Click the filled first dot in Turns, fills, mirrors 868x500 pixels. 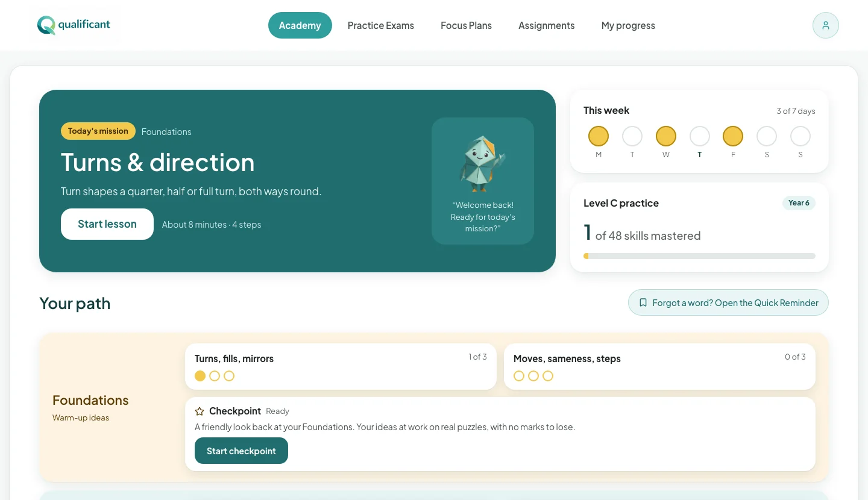(x=200, y=376)
